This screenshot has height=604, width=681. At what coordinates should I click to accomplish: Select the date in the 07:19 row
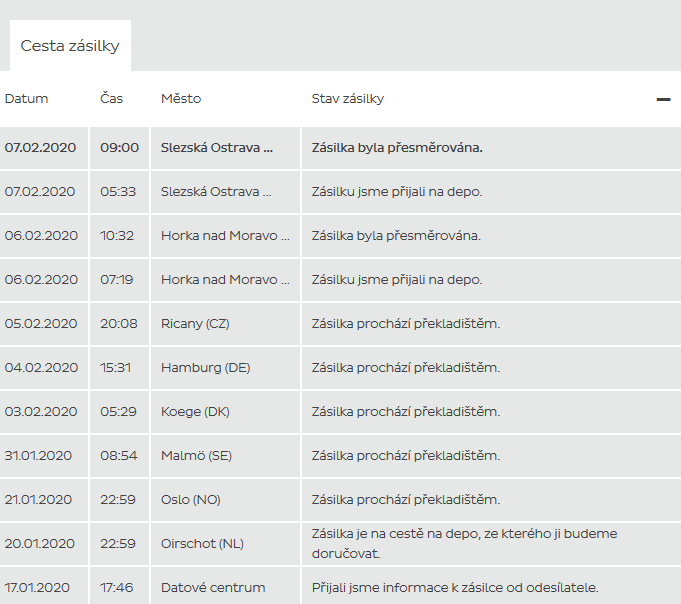tap(41, 280)
